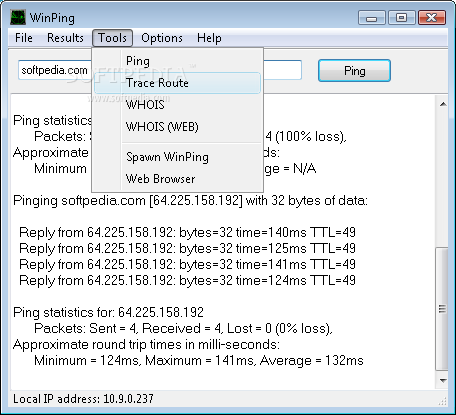This screenshot has height=415, width=456.
Task: Close the WinPing window
Action: coord(432,18)
